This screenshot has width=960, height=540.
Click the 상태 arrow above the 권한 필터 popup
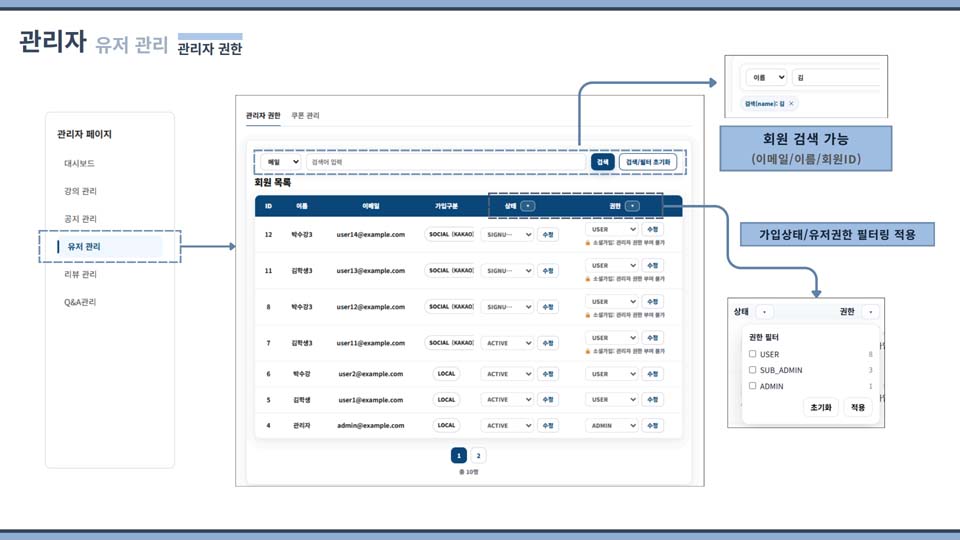(764, 312)
